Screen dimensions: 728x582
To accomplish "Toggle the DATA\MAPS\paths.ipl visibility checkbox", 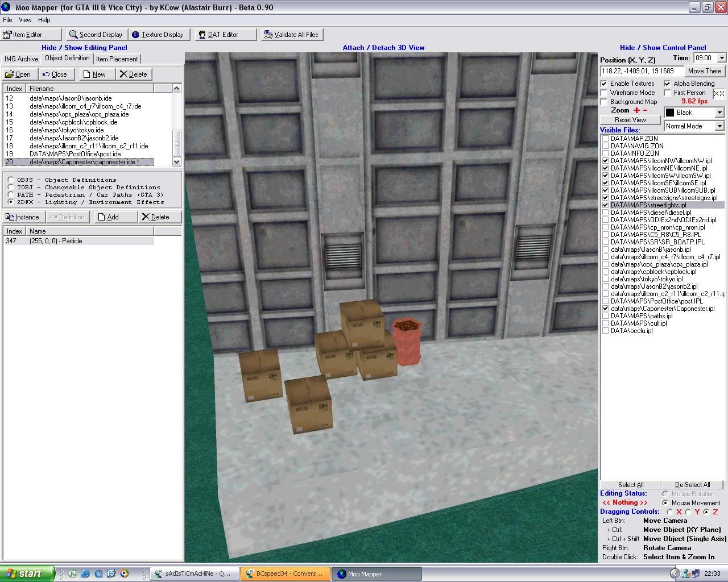I will (605, 316).
